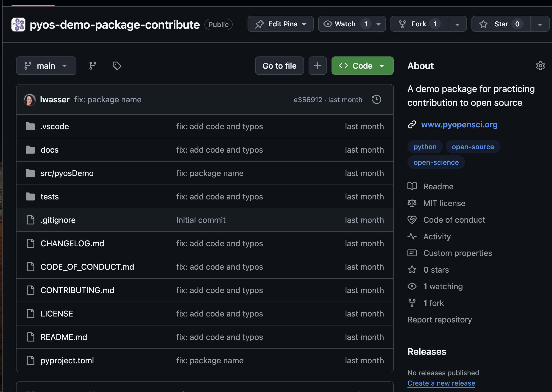Expand the Watch dropdown arrow
552x392 pixels.
(x=379, y=24)
